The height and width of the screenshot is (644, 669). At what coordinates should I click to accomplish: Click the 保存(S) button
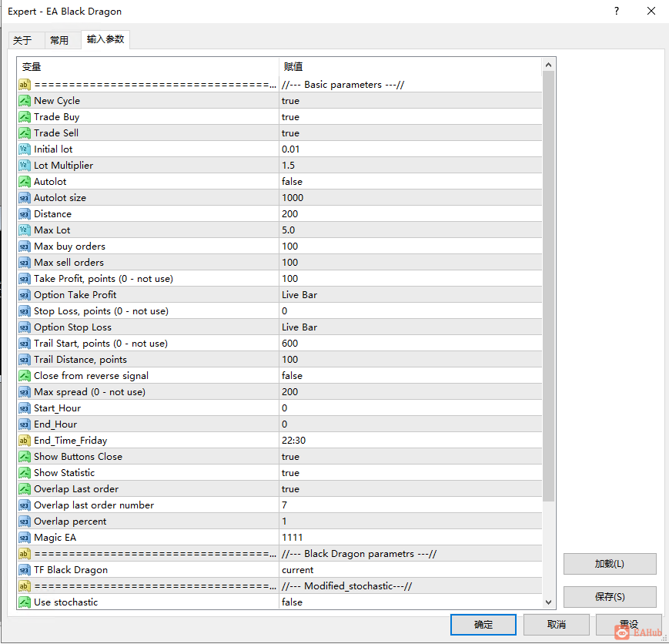pos(610,597)
